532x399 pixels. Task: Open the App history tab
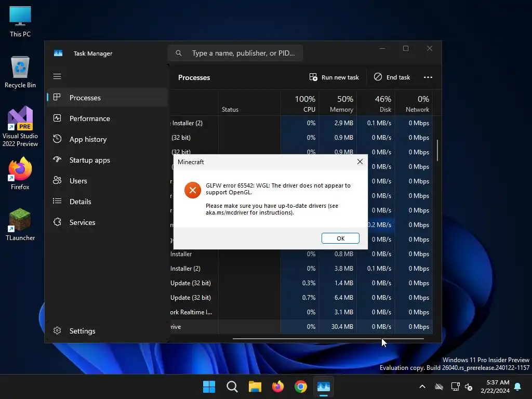click(x=107, y=139)
